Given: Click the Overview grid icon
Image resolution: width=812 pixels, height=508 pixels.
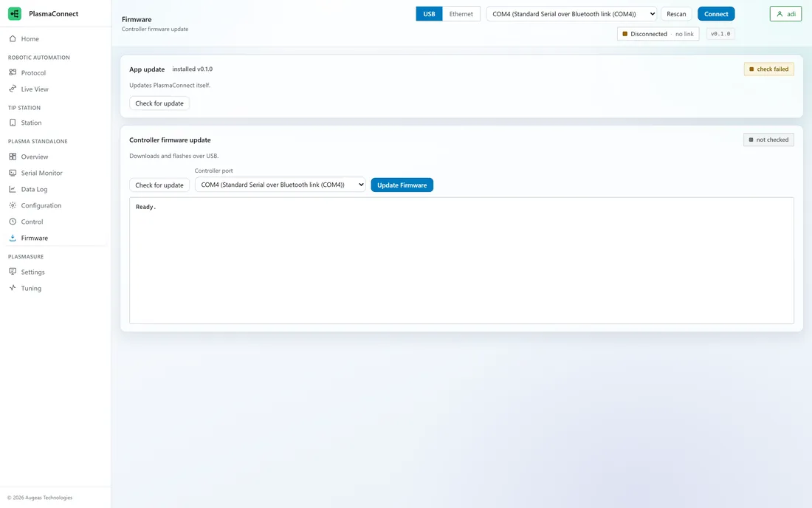Looking at the screenshot, I should click(x=13, y=157).
